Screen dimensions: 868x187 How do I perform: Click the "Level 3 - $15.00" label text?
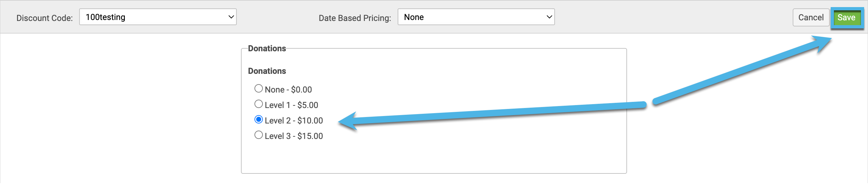coord(294,136)
